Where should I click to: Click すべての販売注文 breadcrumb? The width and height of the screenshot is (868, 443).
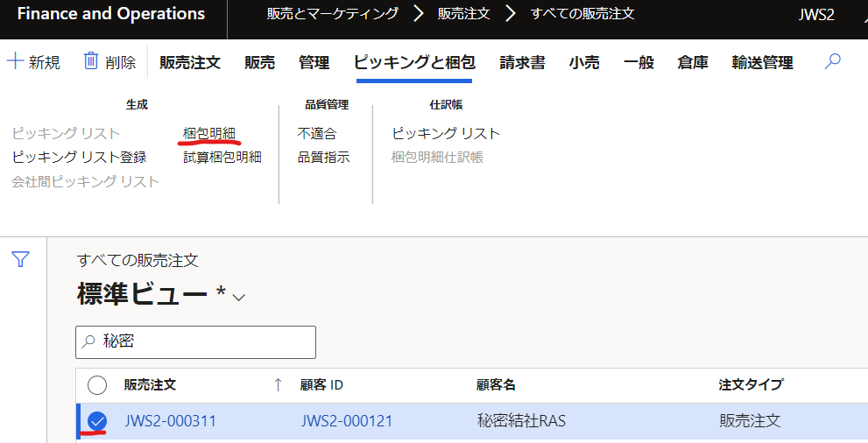[x=582, y=14]
